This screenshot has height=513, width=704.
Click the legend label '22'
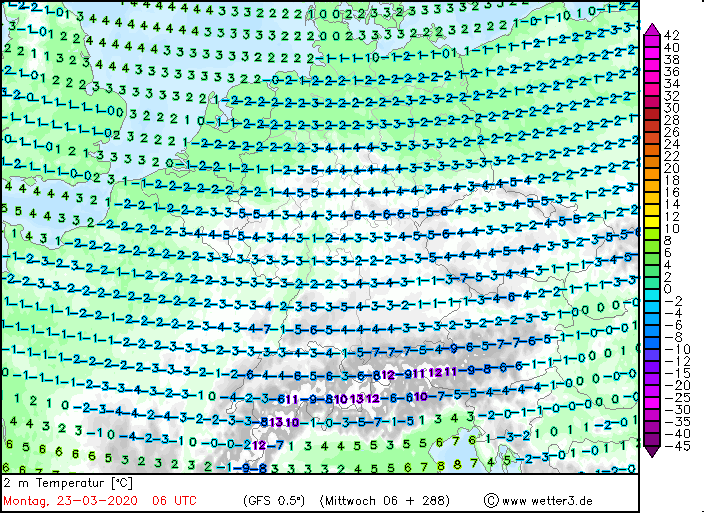671,156
